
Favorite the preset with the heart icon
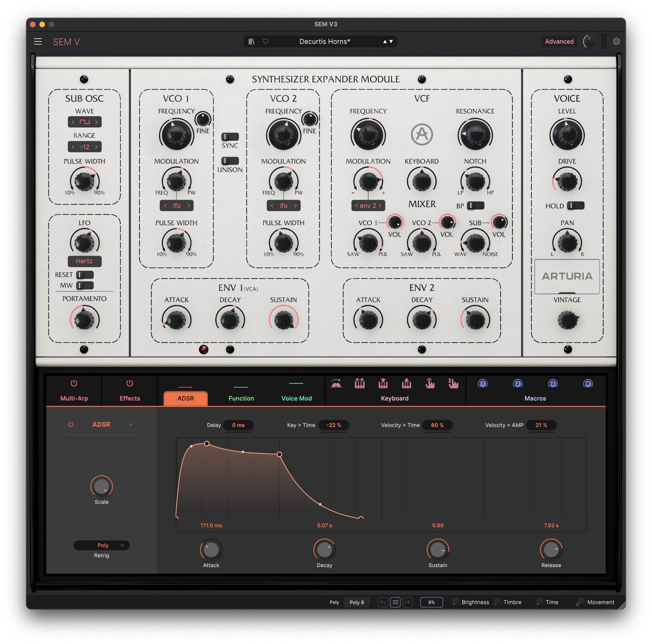click(x=265, y=41)
